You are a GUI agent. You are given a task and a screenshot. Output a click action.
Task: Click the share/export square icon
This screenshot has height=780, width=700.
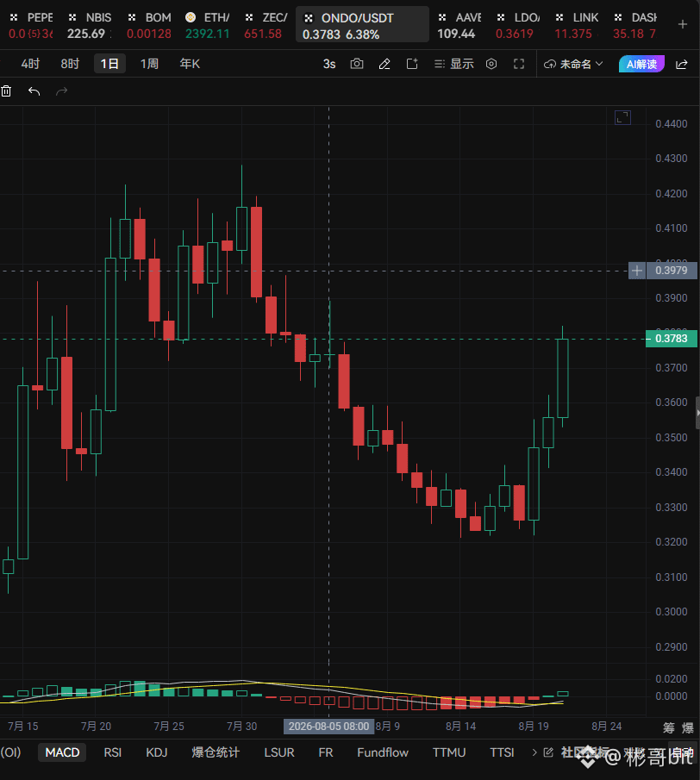point(412,64)
